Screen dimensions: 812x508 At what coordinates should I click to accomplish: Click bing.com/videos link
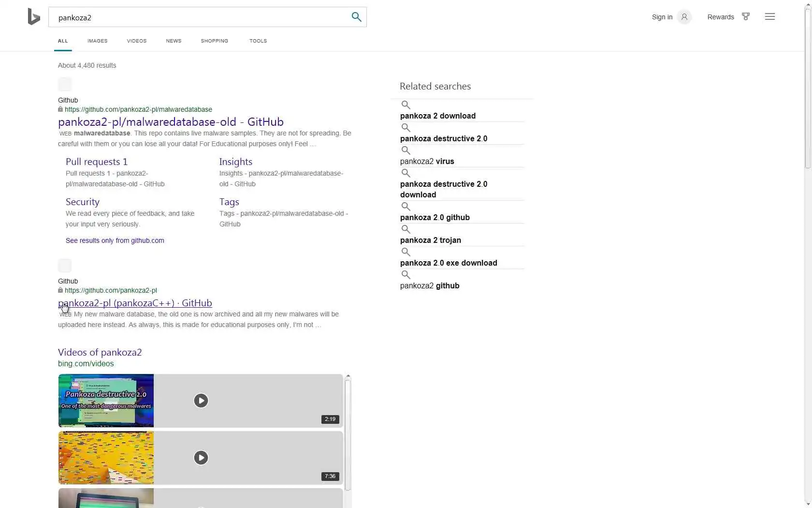click(86, 364)
